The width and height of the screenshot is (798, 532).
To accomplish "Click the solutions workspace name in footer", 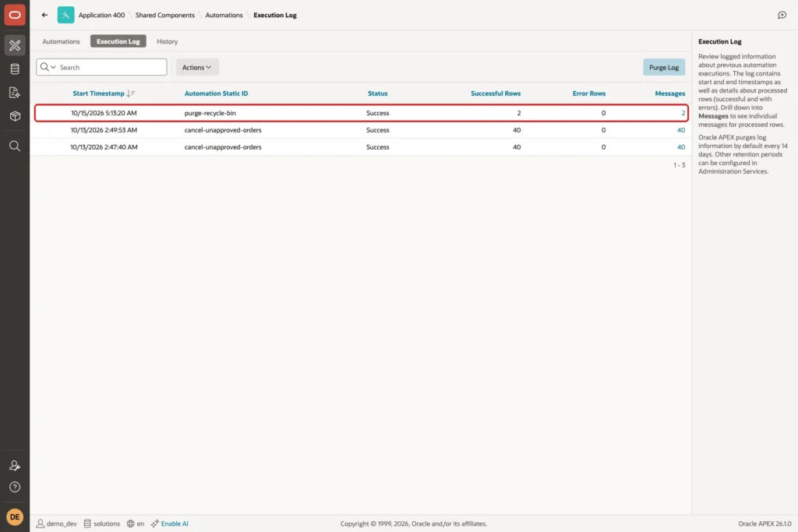I will (x=107, y=523).
